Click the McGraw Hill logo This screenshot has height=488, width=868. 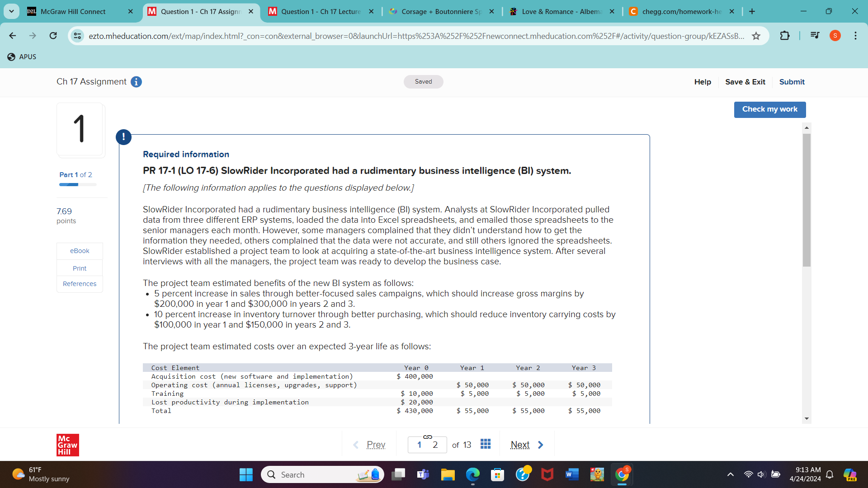(67, 445)
